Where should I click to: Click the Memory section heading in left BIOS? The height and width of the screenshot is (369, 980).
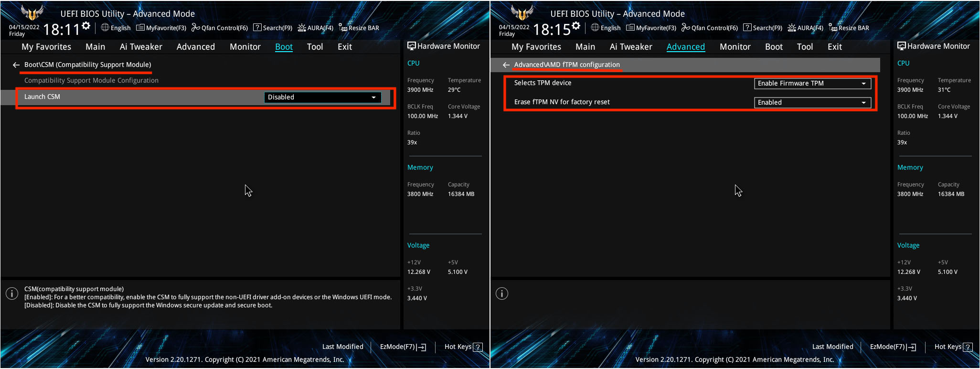pyautogui.click(x=420, y=167)
